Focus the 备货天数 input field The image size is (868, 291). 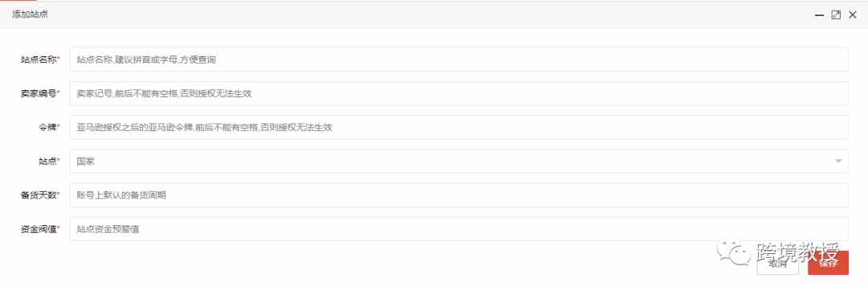[459, 195]
